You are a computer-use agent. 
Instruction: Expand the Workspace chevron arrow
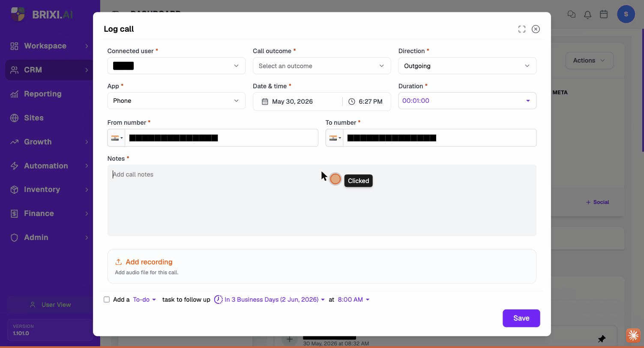(x=87, y=46)
